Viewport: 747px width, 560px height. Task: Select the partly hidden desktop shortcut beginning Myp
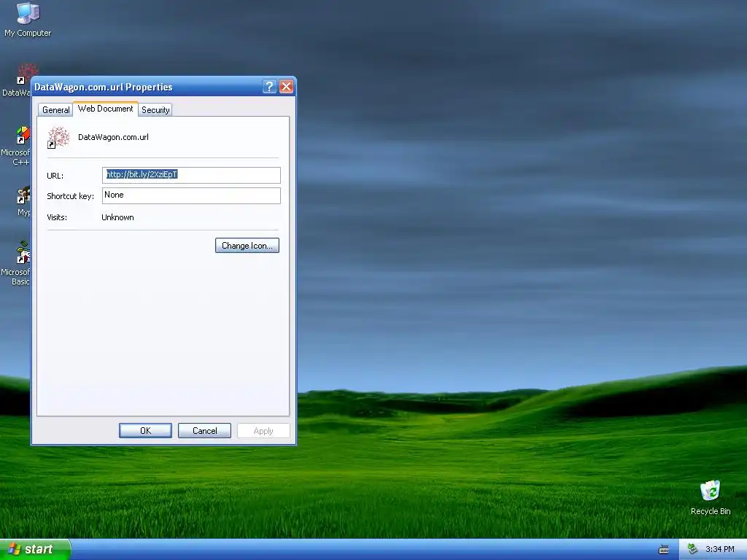pyautogui.click(x=23, y=202)
